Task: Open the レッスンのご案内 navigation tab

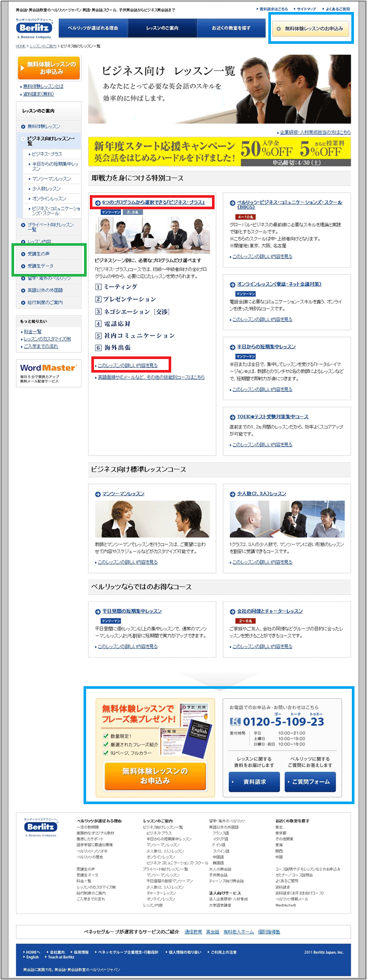Action: [162, 28]
